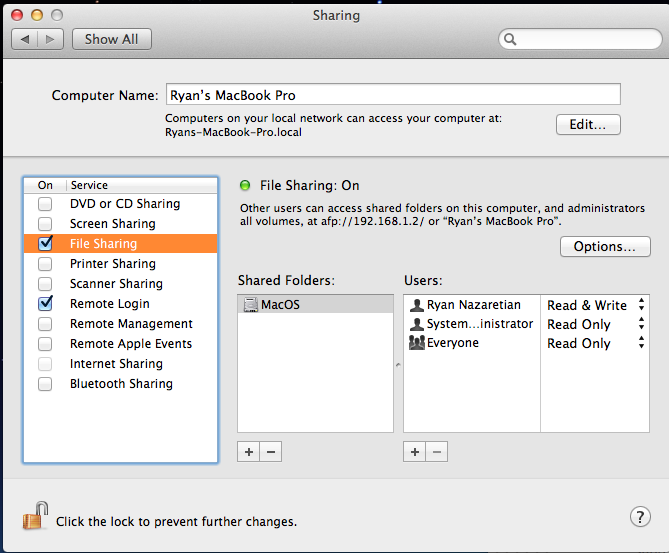Open System Administrator's Read Only permission popup
Screen dimensions: 669x553
point(595,324)
